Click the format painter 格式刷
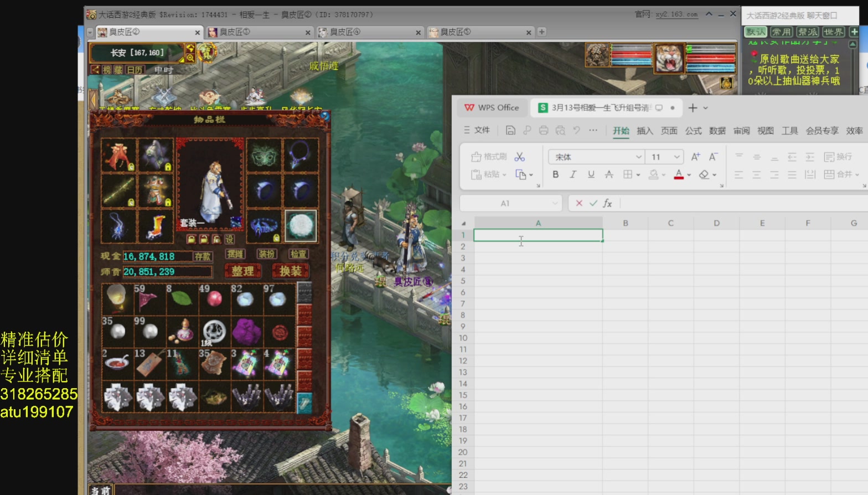868x495 pixels. pos(489,157)
